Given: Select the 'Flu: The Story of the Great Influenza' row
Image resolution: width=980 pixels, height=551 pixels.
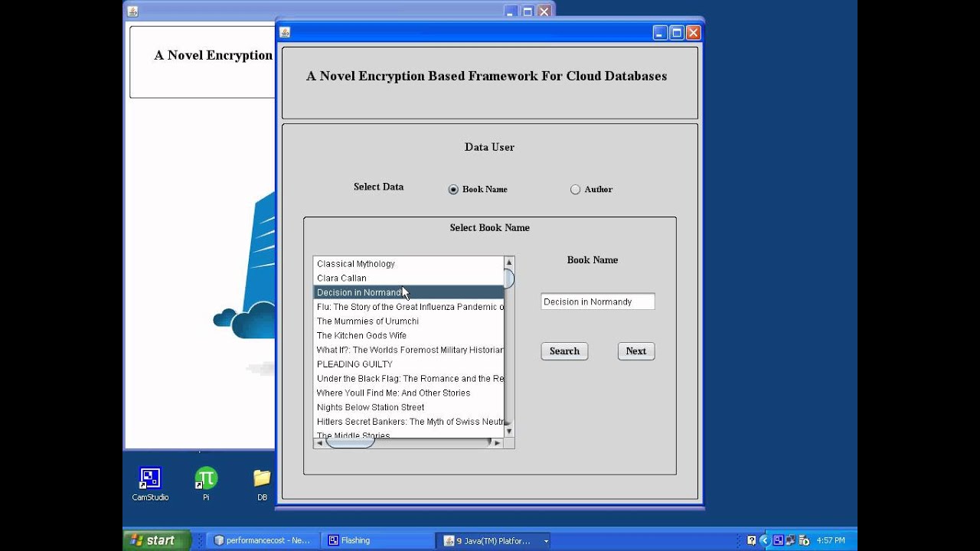Looking at the screenshot, I should (x=408, y=307).
